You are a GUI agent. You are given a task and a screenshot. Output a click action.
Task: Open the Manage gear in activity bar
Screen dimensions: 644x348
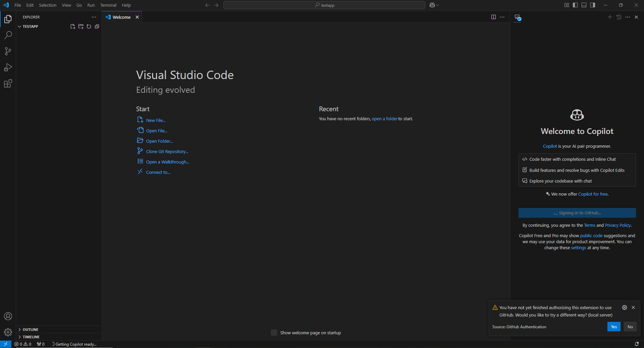point(8,332)
